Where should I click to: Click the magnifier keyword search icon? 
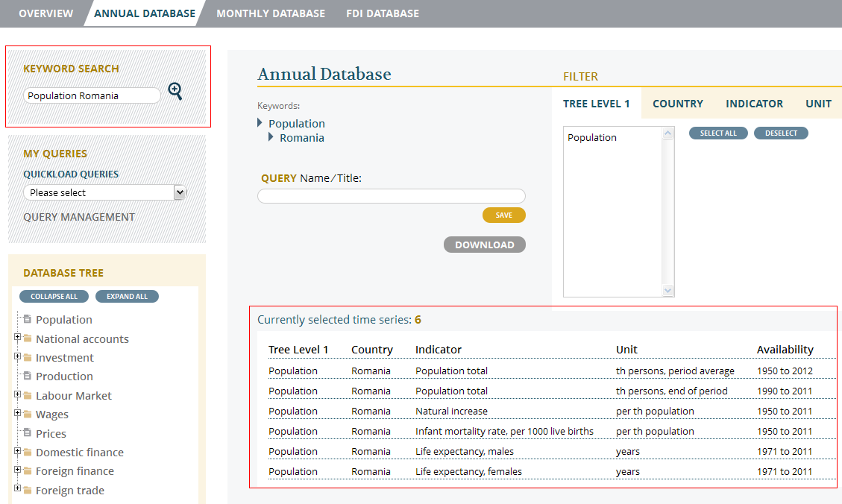click(x=175, y=92)
